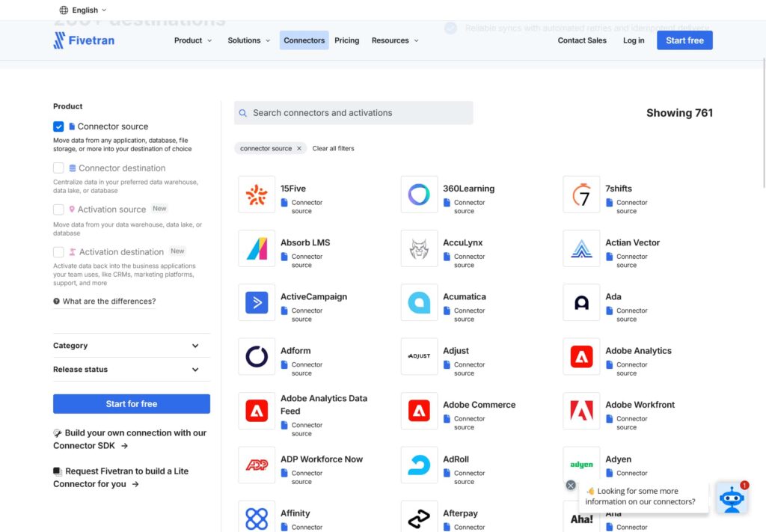The width and height of the screenshot is (766, 532).
Task: Open the Adyen connector logo
Action: 581,464
